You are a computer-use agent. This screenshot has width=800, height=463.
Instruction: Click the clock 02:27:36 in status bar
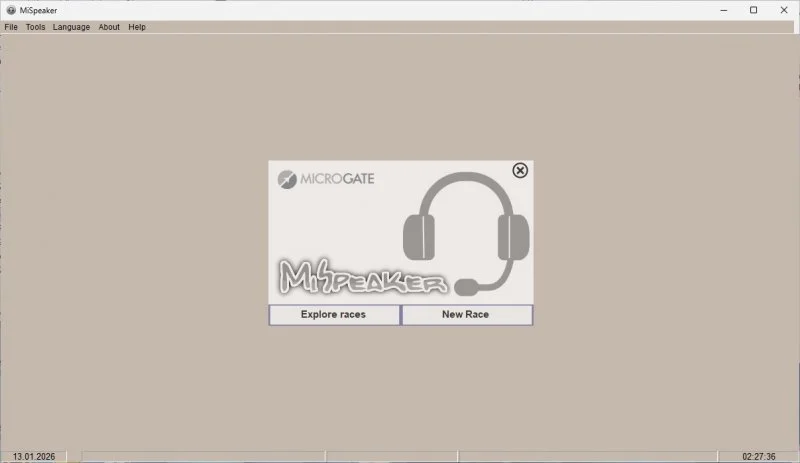(x=758, y=456)
